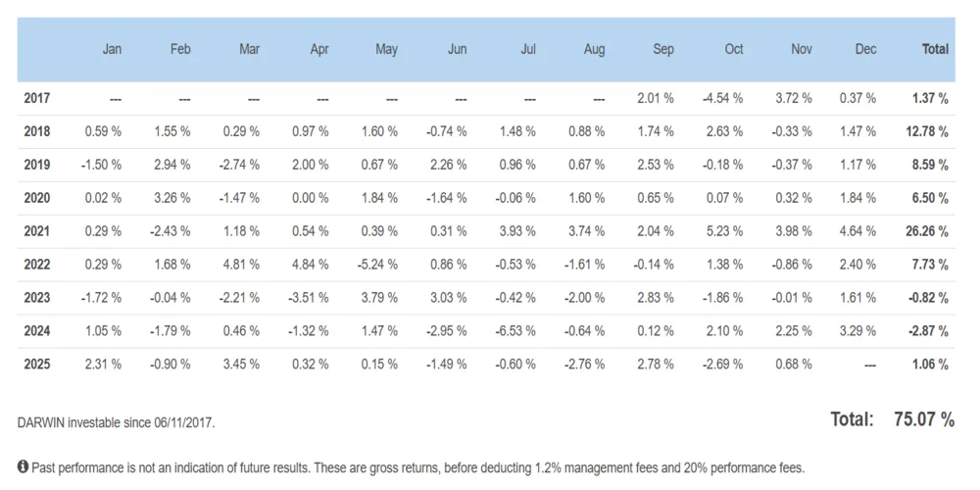980x490 pixels.
Task: Select the 2021 row label
Action: [37, 231]
